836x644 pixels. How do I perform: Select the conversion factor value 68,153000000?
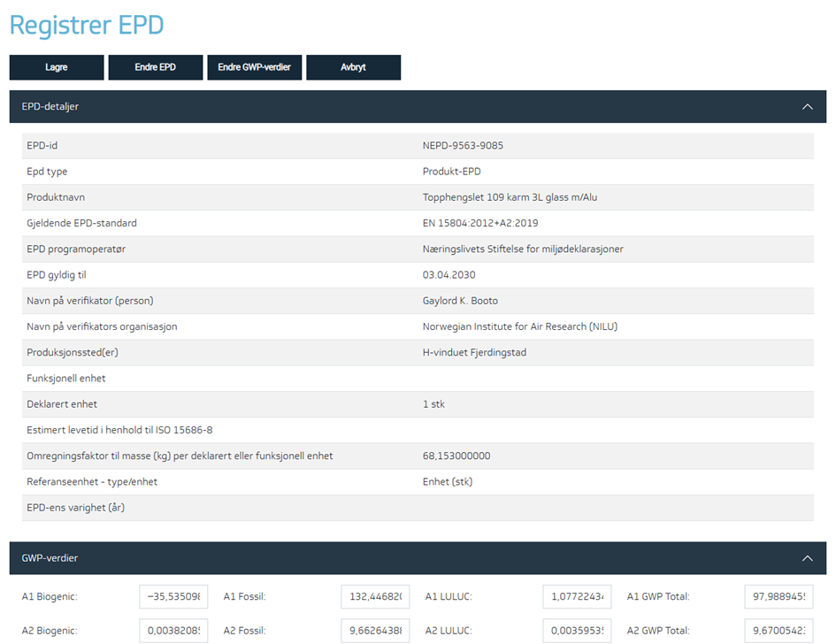pyautogui.click(x=456, y=456)
